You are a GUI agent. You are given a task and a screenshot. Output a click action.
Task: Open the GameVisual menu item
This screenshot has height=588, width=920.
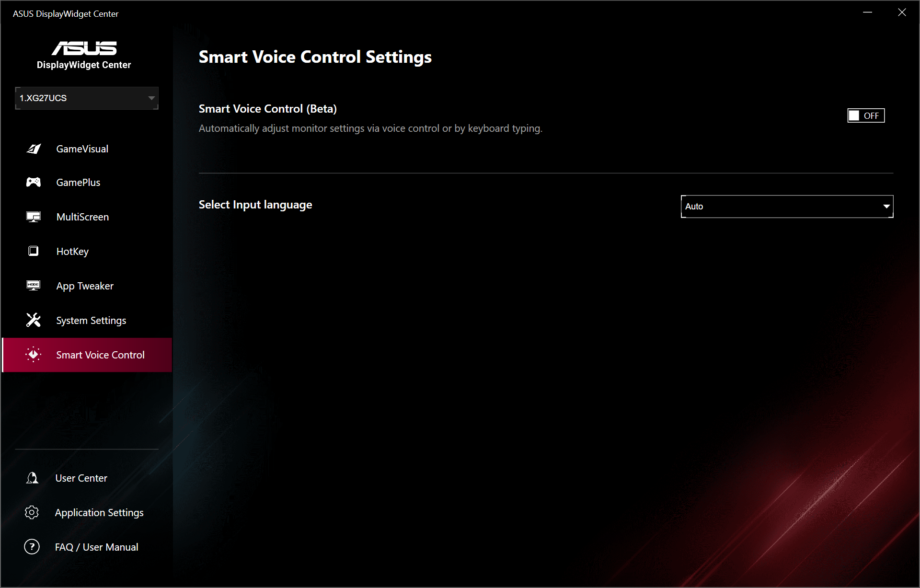82,149
